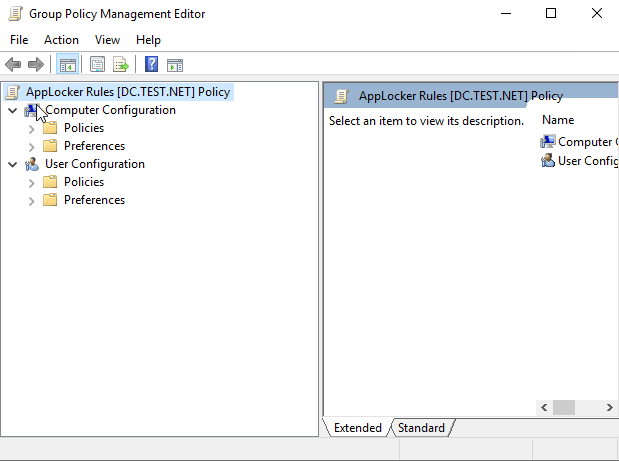Open the Action menu
619x461 pixels.
coord(61,40)
